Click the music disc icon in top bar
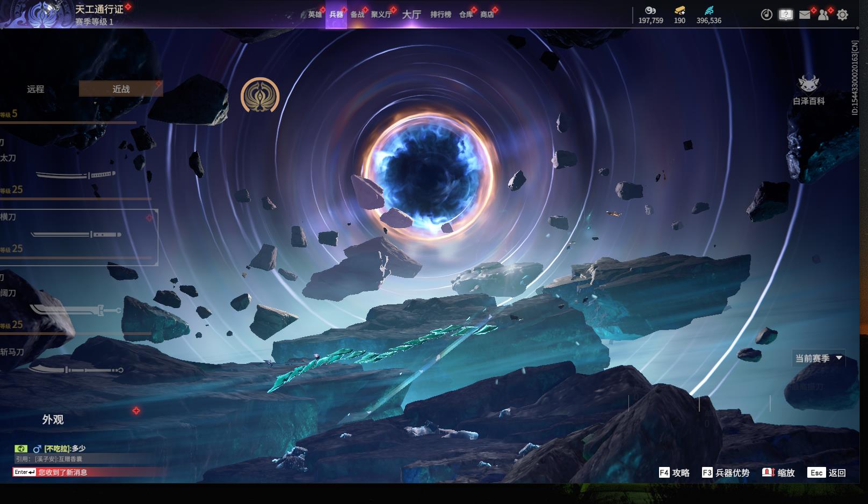The width and height of the screenshot is (868, 504). click(766, 15)
